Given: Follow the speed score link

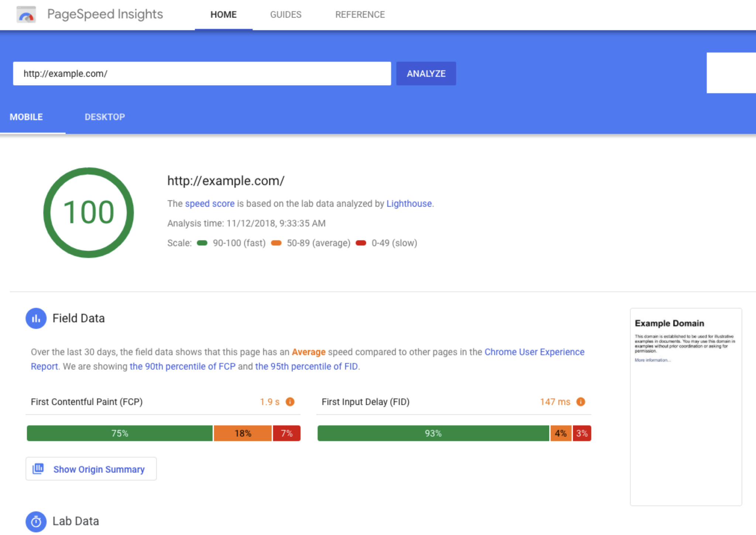Looking at the screenshot, I should (x=210, y=203).
